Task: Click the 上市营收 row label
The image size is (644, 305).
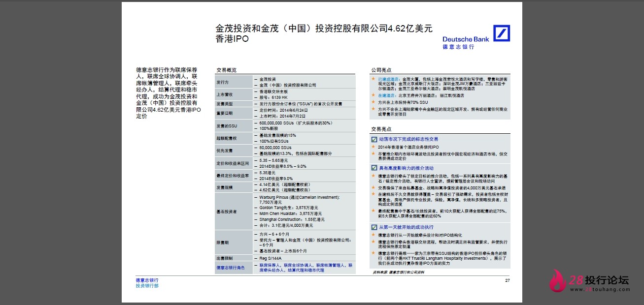Action: point(225,94)
